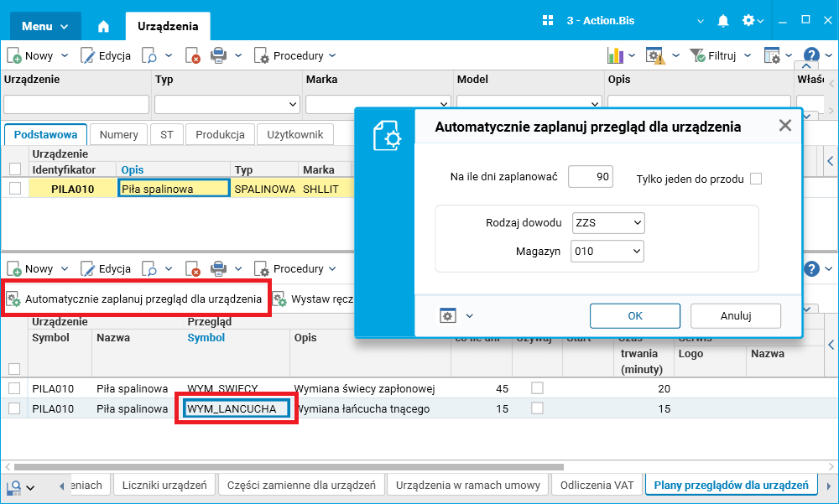Click the table layout settings icon top right

click(772, 55)
